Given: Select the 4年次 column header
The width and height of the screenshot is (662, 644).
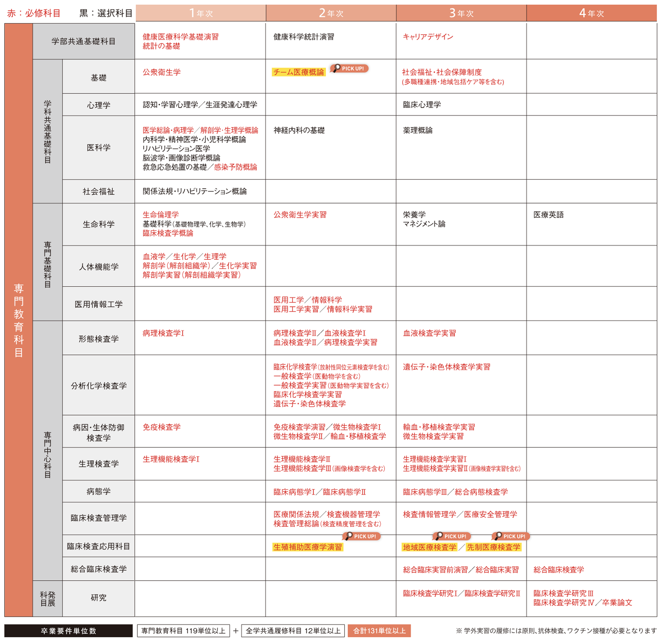Looking at the screenshot, I should 591,13.
